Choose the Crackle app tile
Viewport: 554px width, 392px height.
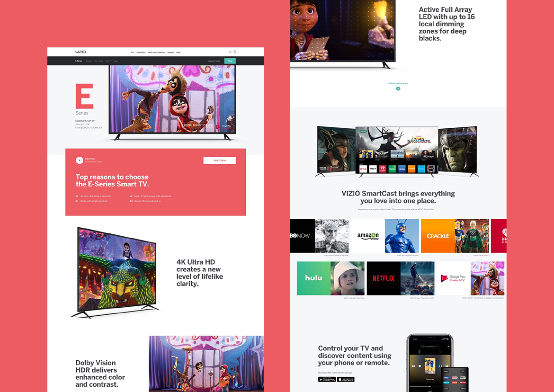(x=438, y=236)
